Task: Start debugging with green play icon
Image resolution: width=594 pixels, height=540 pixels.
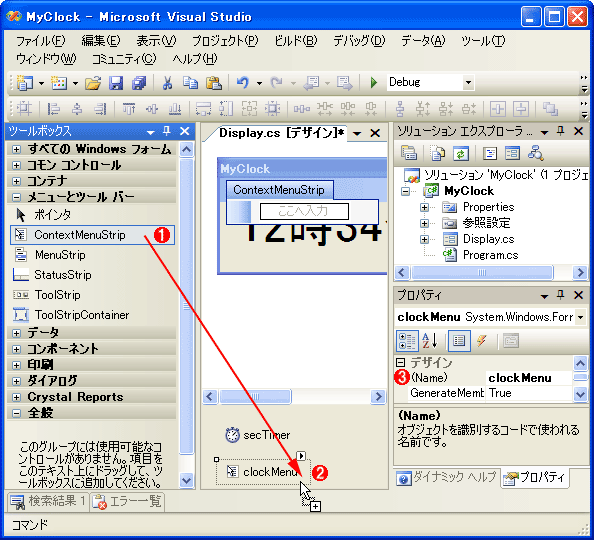Action: [x=374, y=82]
